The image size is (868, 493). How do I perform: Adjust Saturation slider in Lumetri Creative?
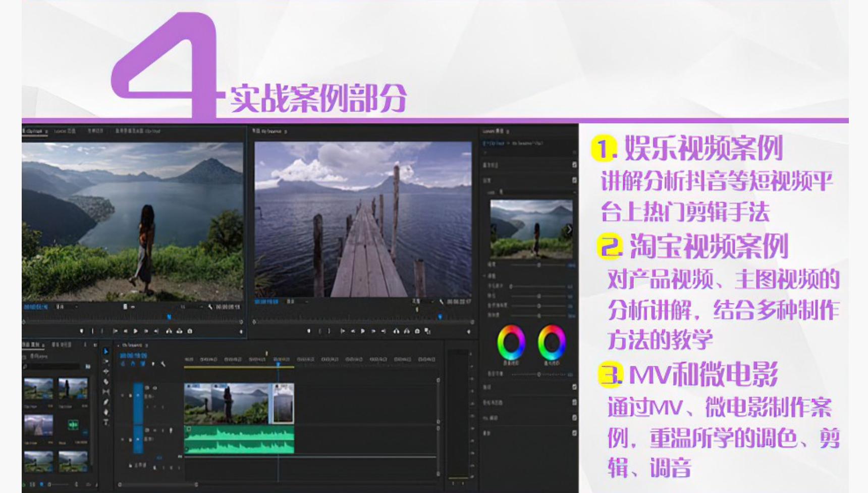point(539,315)
